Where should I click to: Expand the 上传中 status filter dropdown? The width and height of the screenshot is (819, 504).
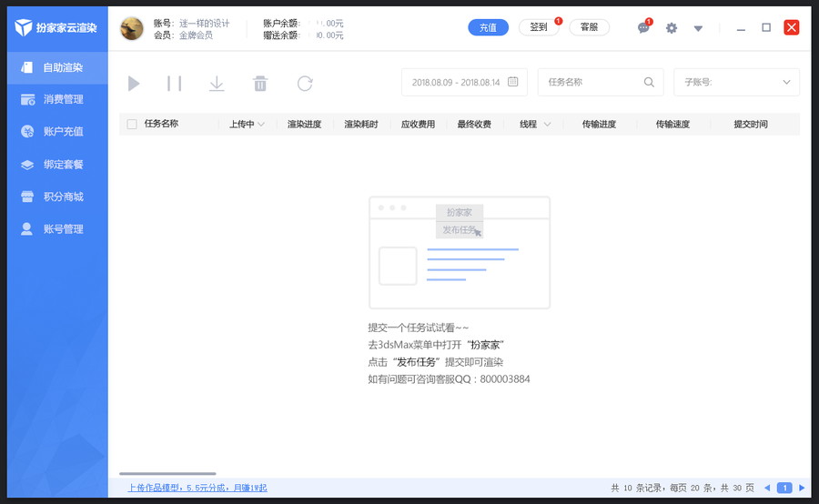[x=248, y=124]
